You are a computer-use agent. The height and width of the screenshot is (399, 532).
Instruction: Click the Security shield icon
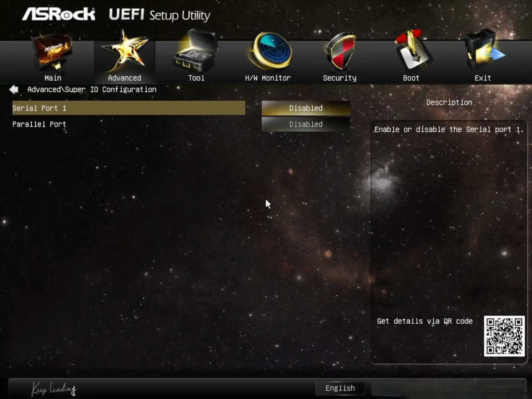click(340, 51)
